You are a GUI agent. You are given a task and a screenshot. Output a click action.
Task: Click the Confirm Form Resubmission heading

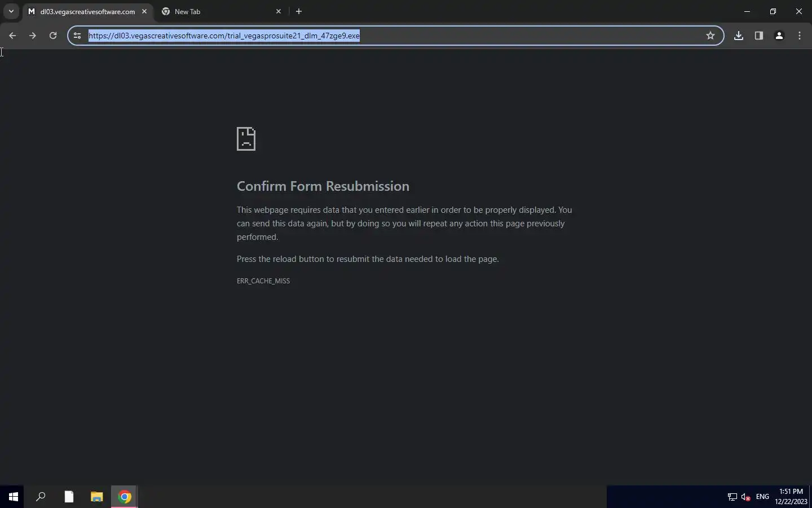click(323, 186)
